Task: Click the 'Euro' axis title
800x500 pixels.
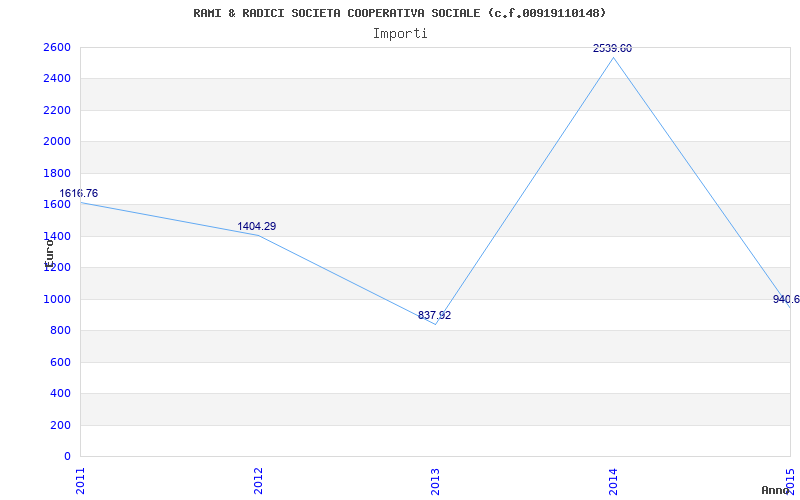Action: [49, 253]
